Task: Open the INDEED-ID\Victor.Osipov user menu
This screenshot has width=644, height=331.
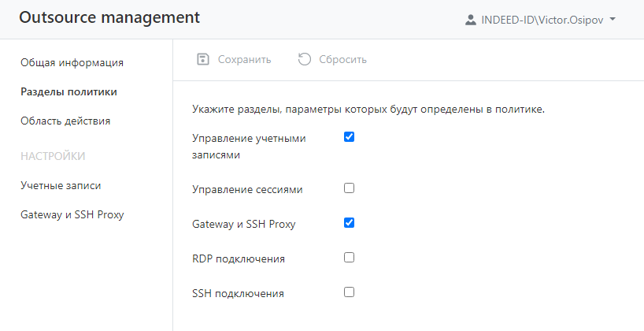Action: pos(543,19)
